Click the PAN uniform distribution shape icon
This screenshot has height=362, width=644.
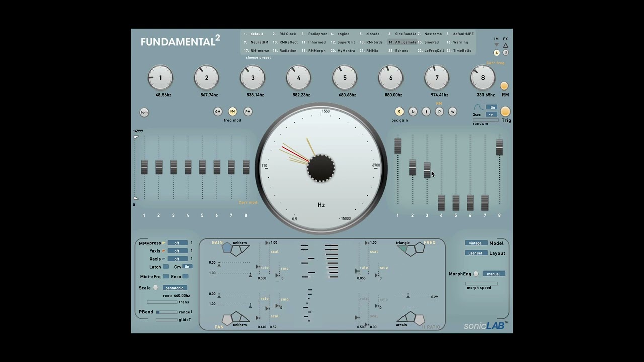[x=236, y=318]
